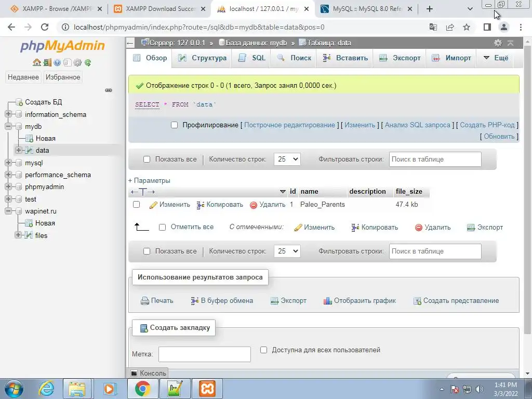Delete the Paleo_Parents row via Удалить
This screenshot has height=399, width=532.
[x=268, y=205]
